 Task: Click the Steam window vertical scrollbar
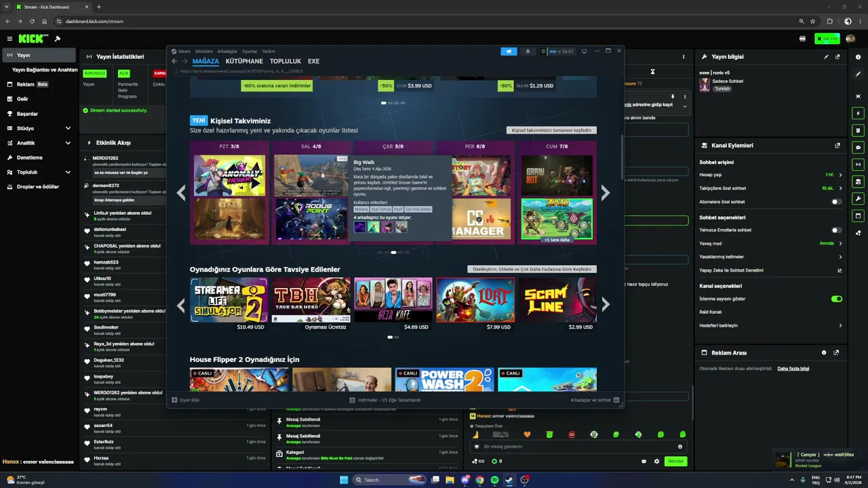[621, 157]
